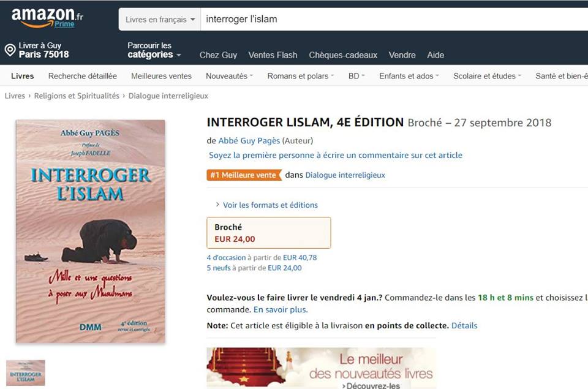
Task: Open the Livres en français search dropdown
Action: [160, 19]
